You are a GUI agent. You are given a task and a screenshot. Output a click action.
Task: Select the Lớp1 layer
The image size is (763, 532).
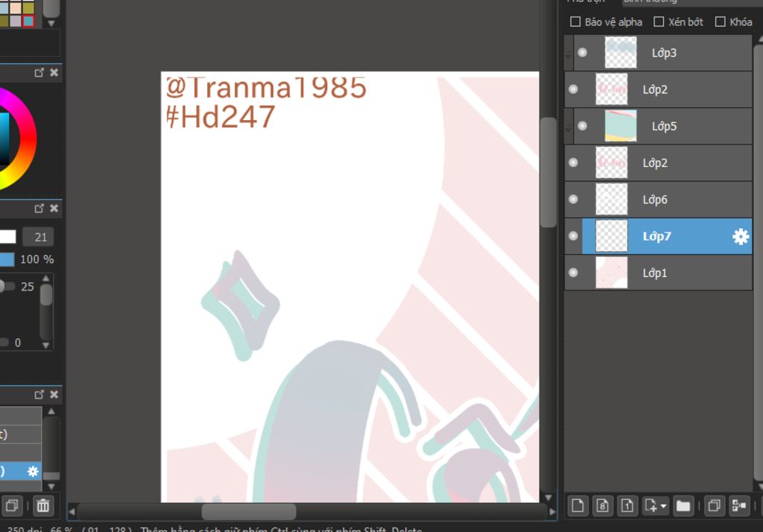coord(658,273)
